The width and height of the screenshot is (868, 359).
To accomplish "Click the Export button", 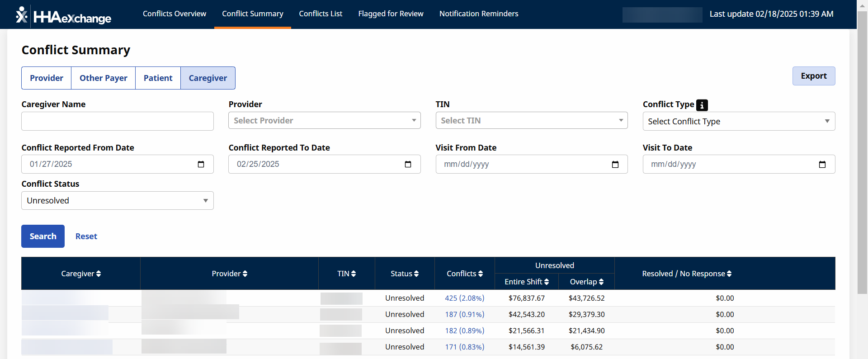I will click(x=813, y=76).
